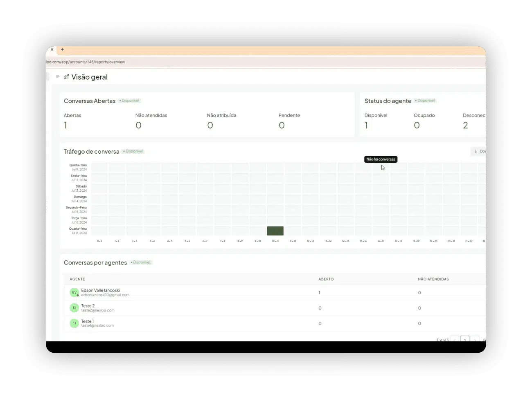Viewport: 532px width, 399px height.
Task: Select the Edson Valle Iancoski agent row
Action: click(275, 293)
